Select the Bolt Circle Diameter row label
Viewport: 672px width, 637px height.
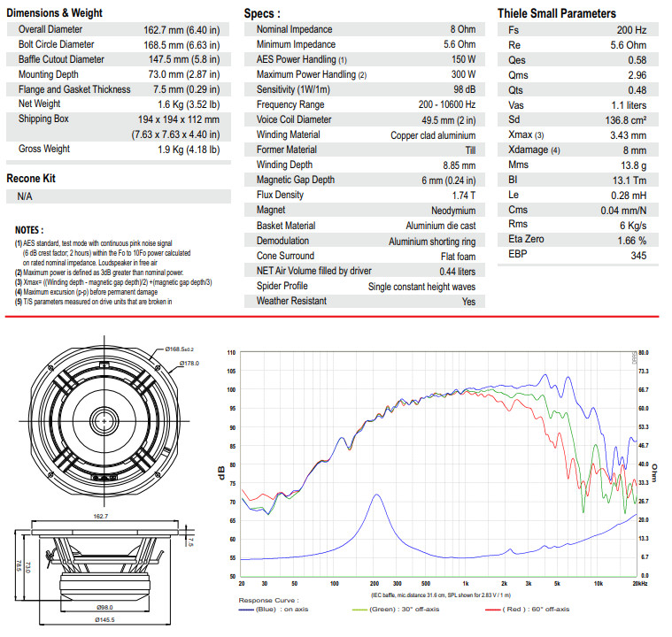tap(56, 44)
